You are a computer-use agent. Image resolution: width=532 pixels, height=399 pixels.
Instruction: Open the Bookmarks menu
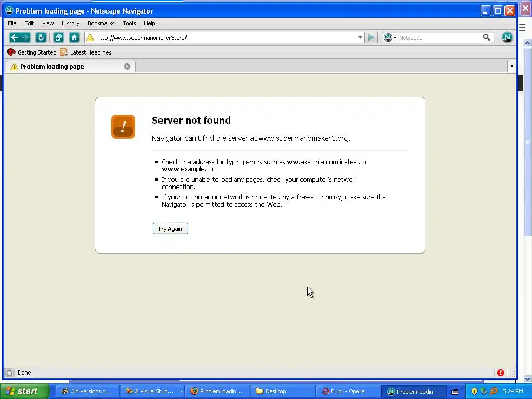101,23
